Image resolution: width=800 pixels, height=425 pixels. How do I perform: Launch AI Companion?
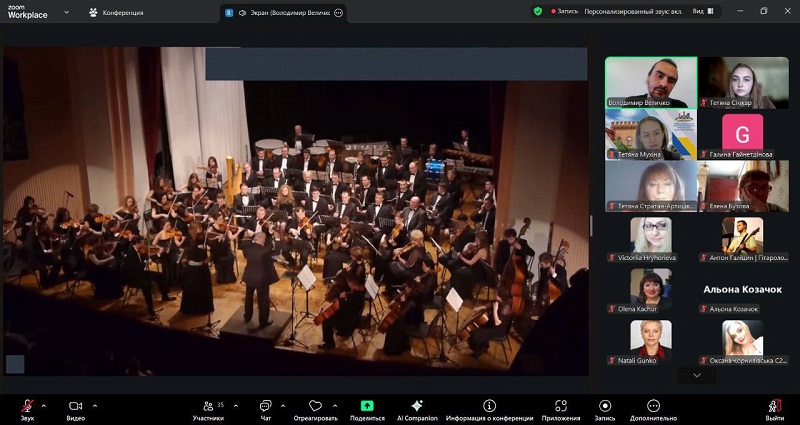(x=417, y=406)
